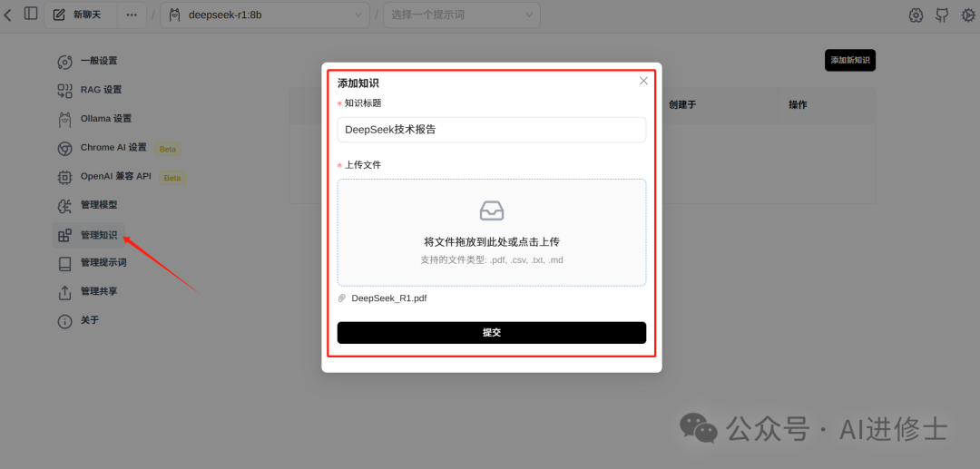Select 管理知识 in sidebar

[x=88, y=236]
